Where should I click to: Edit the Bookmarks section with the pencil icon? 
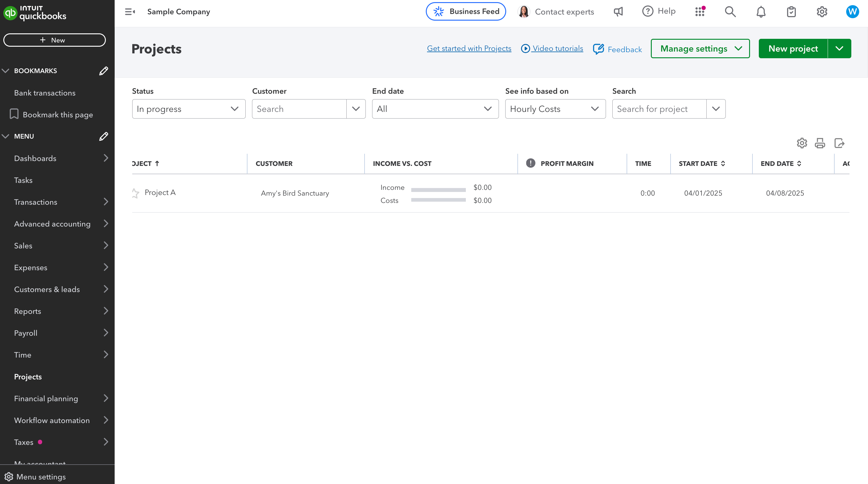[x=104, y=71]
